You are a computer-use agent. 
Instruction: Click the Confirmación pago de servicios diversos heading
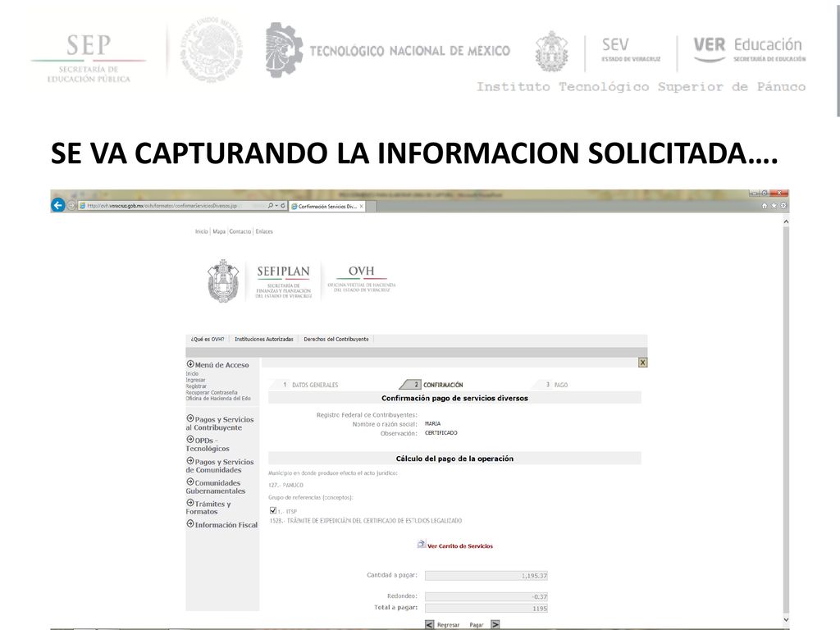coord(454,398)
